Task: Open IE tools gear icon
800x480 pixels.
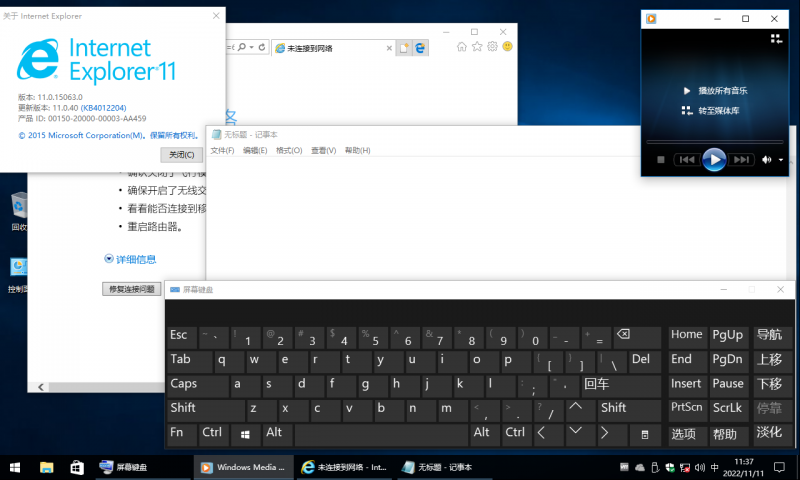Action: coord(492,47)
